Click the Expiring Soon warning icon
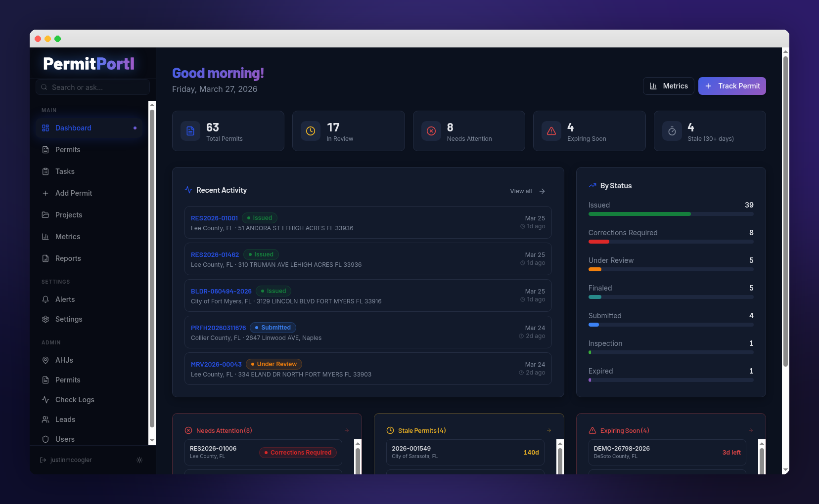Screen dimensions: 819x504 click(551, 131)
